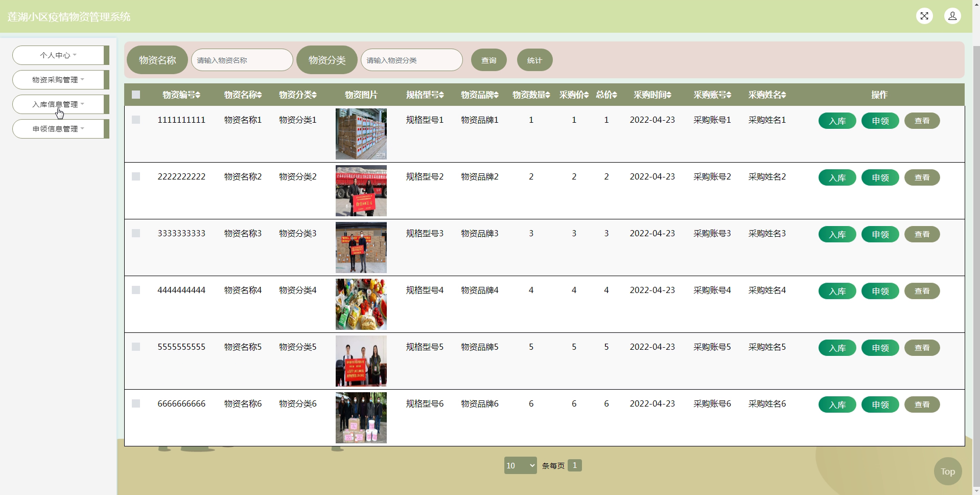The width and height of the screenshot is (980, 495).
Task: Sort by 物资编号 column arrows
Action: pyautogui.click(x=198, y=95)
